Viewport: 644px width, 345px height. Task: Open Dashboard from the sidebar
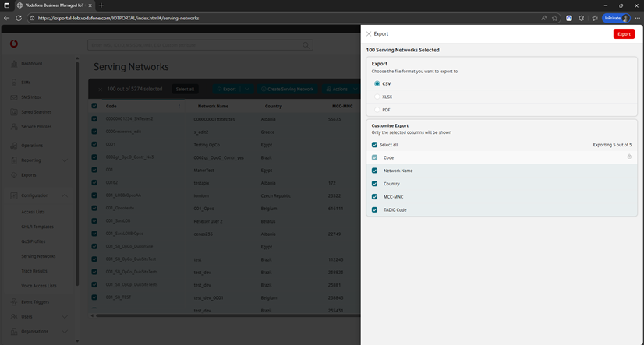(32, 64)
